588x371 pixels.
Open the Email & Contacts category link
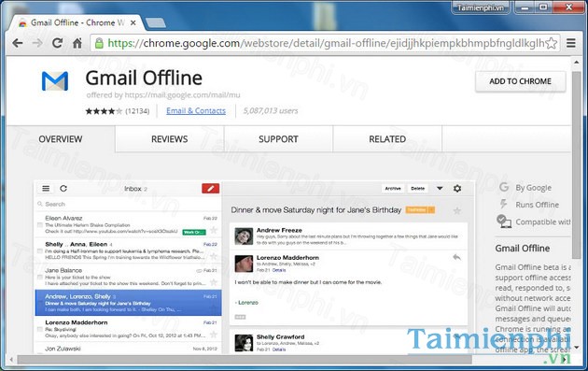(196, 111)
